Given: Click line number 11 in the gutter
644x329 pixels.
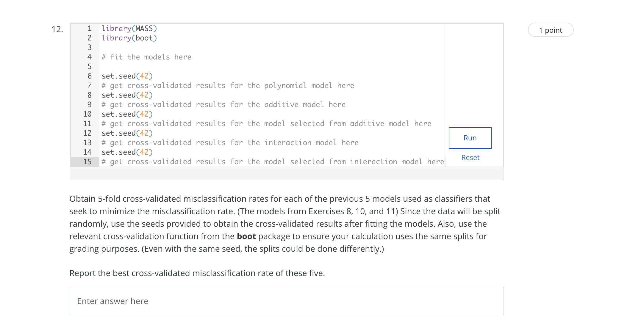Looking at the screenshot, I should [x=87, y=124].
